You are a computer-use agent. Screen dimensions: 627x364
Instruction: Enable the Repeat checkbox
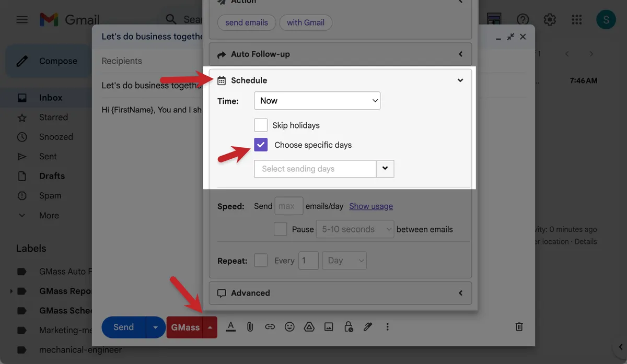point(261,260)
